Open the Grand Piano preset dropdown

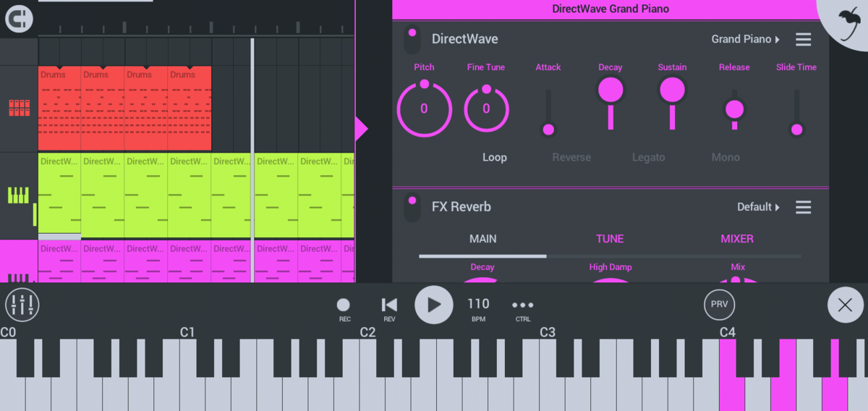746,39
